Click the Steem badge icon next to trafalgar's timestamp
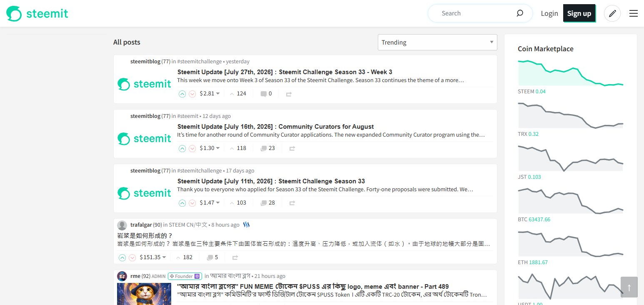This screenshot has width=644, height=305. point(246,225)
